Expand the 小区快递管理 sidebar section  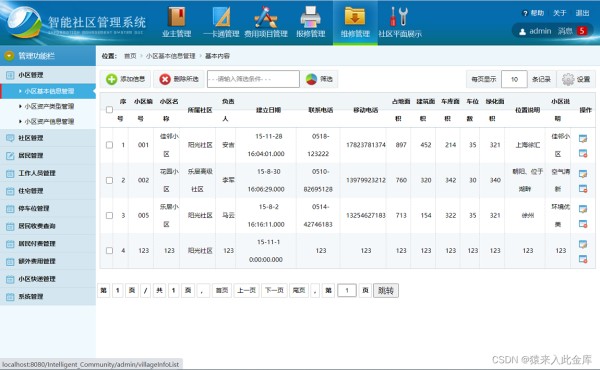pos(48,279)
